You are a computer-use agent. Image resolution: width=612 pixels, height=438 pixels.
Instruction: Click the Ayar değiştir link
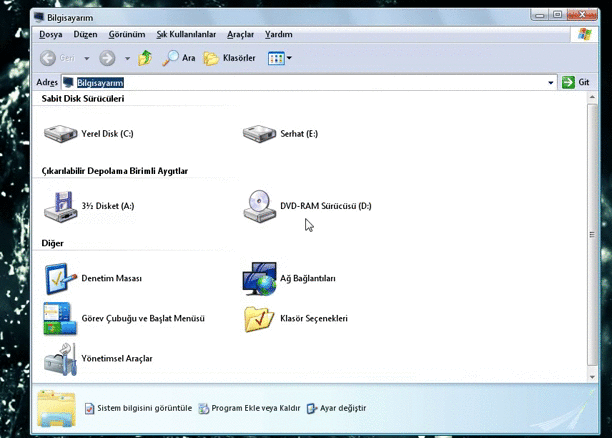(336, 408)
